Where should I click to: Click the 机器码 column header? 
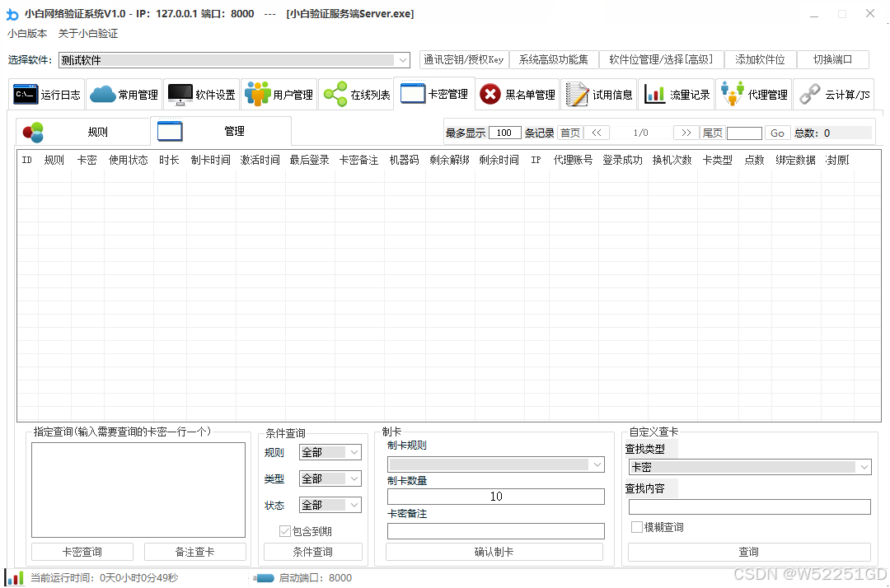tap(404, 160)
